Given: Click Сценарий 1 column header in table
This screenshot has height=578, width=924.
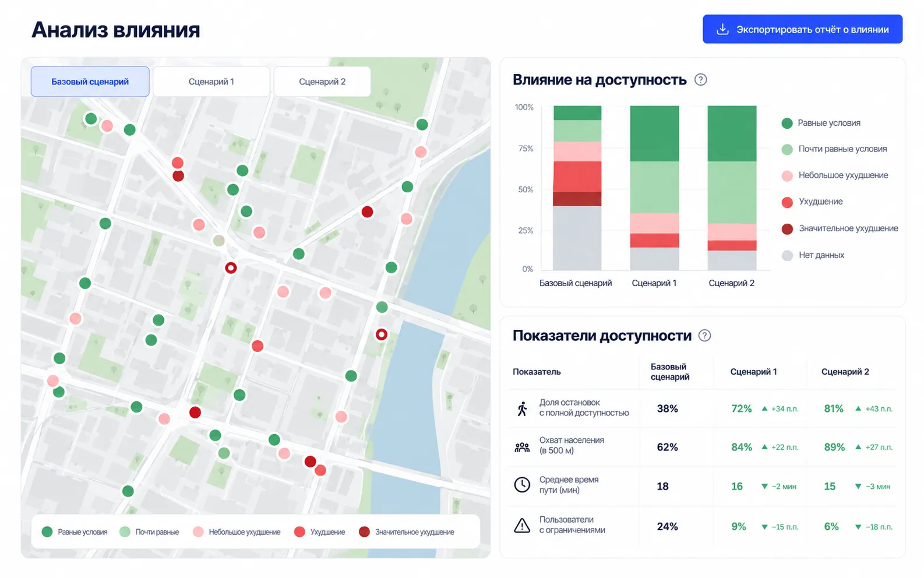Looking at the screenshot, I should (753, 372).
